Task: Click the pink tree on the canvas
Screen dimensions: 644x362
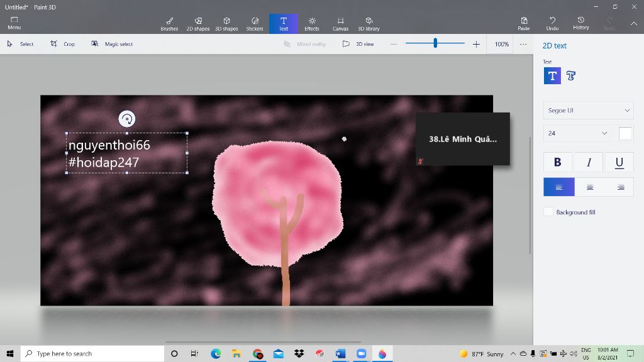Action: tap(277, 206)
